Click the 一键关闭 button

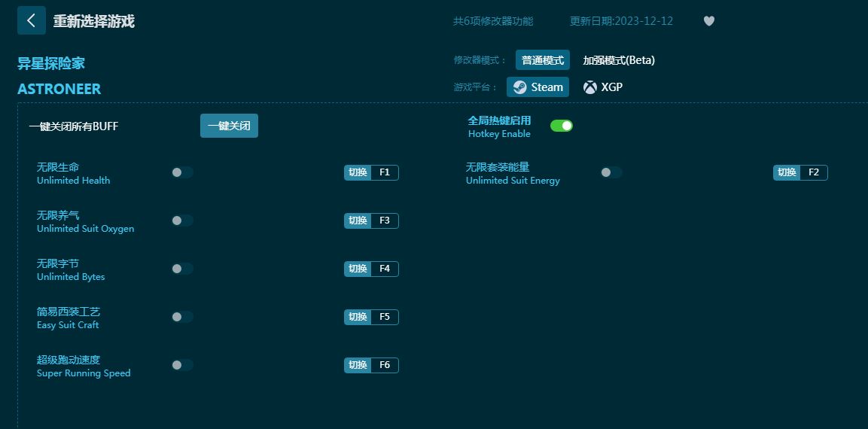(229, 126)
